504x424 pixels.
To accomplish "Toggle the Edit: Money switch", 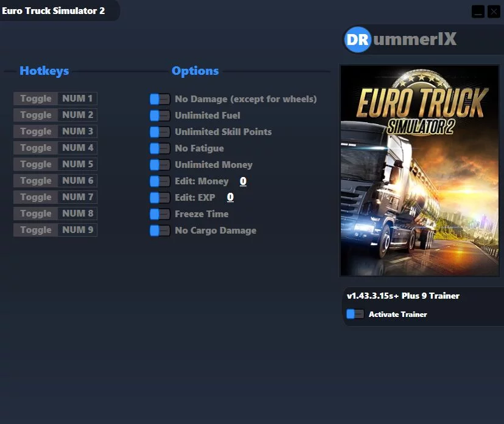I will point(159,181).
